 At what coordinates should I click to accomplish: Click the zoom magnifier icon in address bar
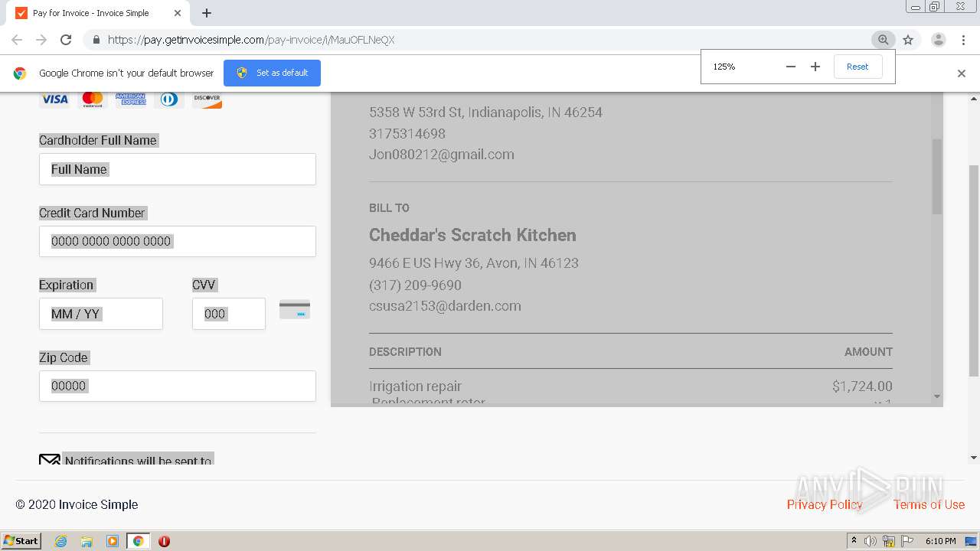tap(883, 40)
